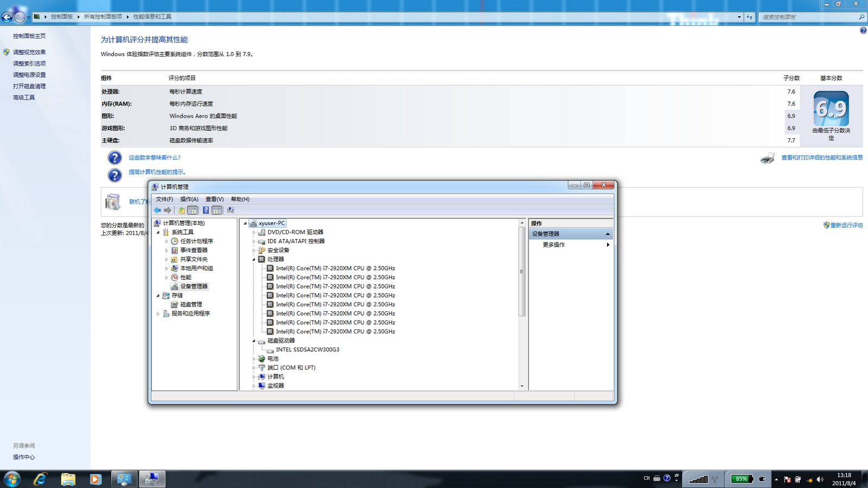Click 查看和打印详细的性能和系统信息 link
Image resolution: width=868 pixels, height=488 pixels.
822,158
